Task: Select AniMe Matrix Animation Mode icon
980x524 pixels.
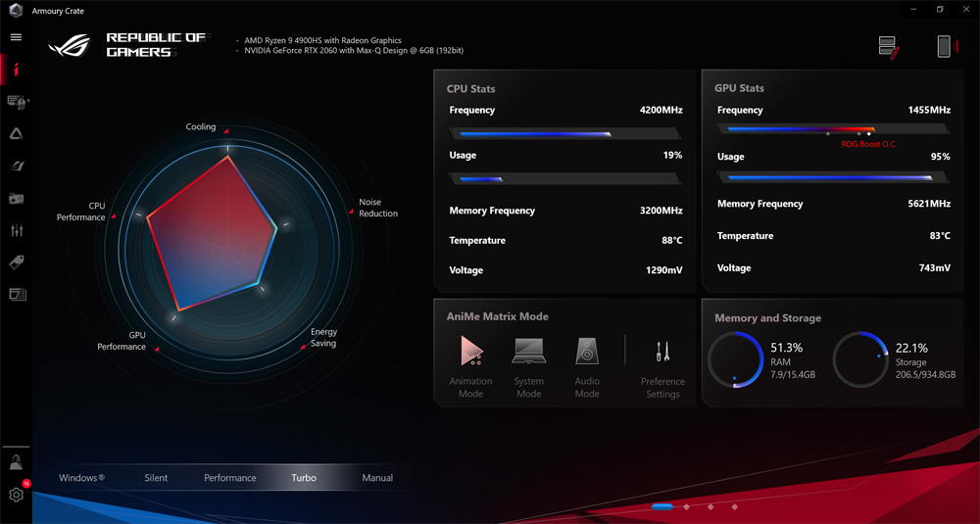Action: (x=470, y=351)
